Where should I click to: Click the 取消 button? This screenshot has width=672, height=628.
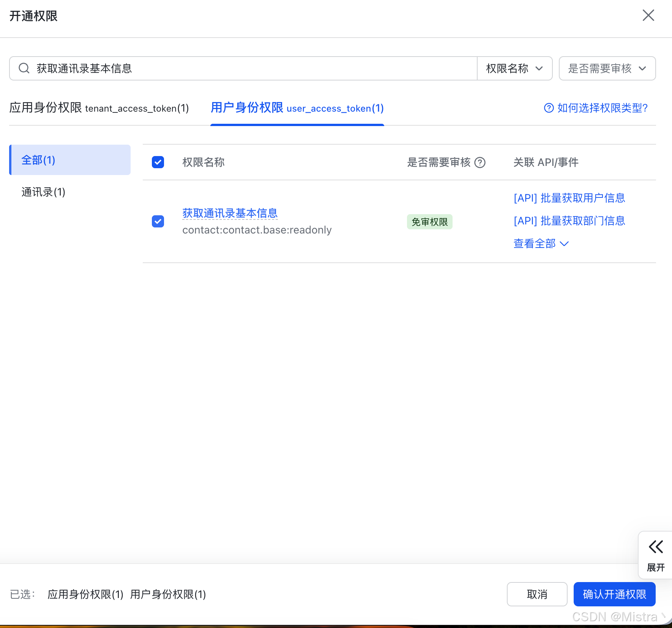tap(537, 594)
